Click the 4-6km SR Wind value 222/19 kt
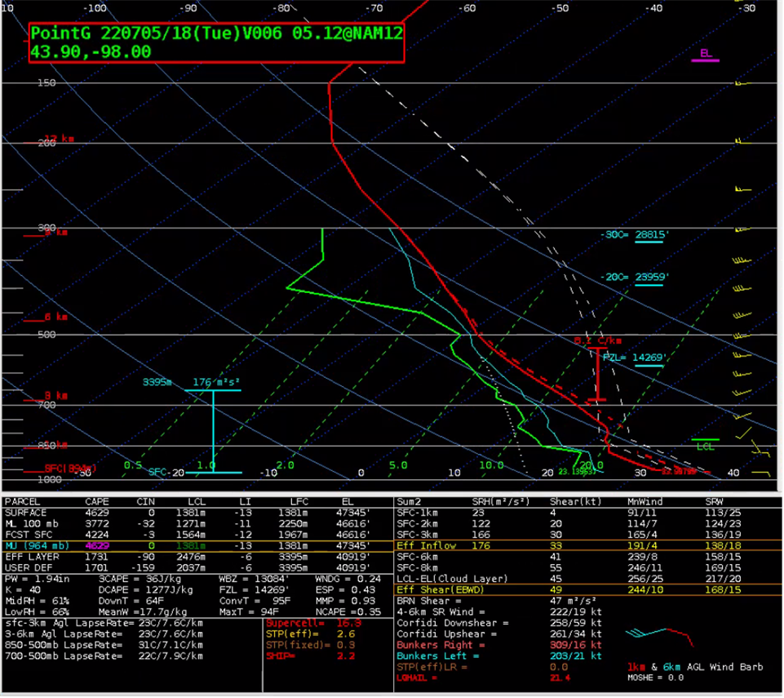 click(575, 612)
